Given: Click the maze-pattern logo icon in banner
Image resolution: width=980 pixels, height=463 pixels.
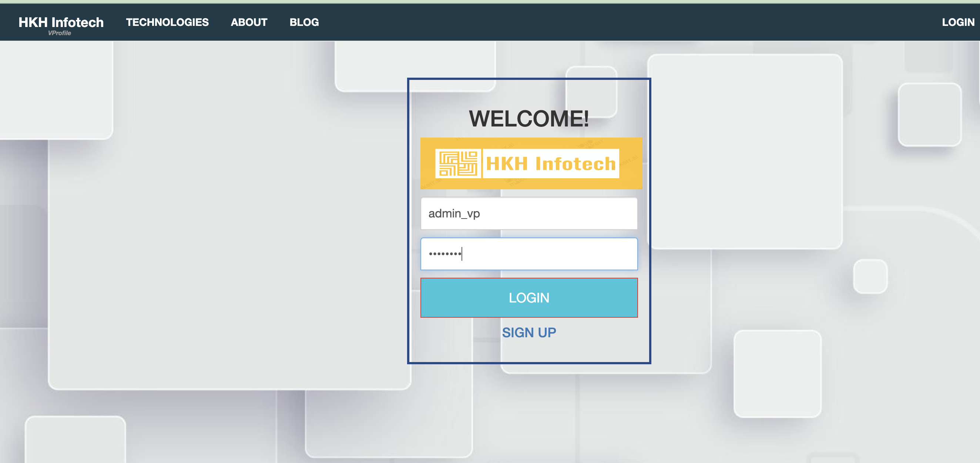Looking at the screenshot, I should pos(459,163).
